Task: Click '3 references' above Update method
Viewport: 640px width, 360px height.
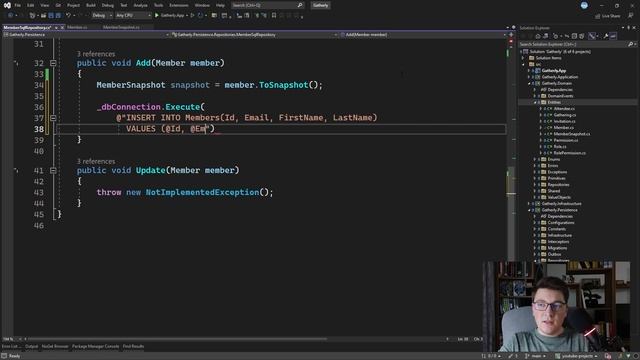Action: (x=96, y=161)
